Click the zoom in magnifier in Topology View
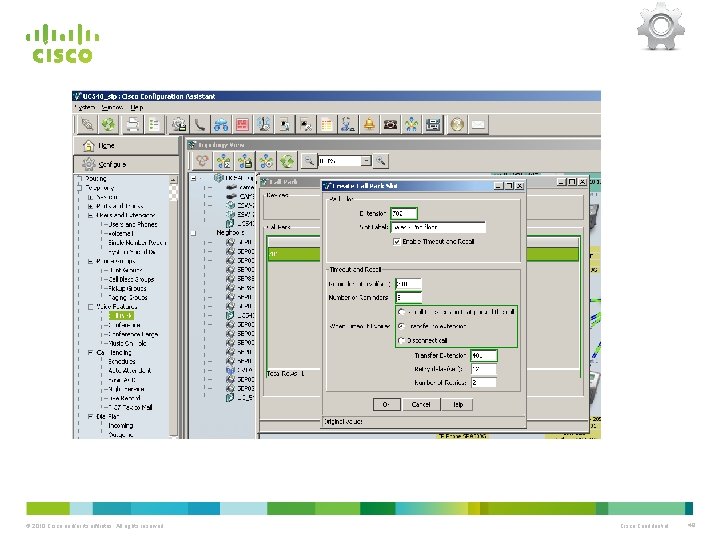720x540 pixels. coord(381,161)
